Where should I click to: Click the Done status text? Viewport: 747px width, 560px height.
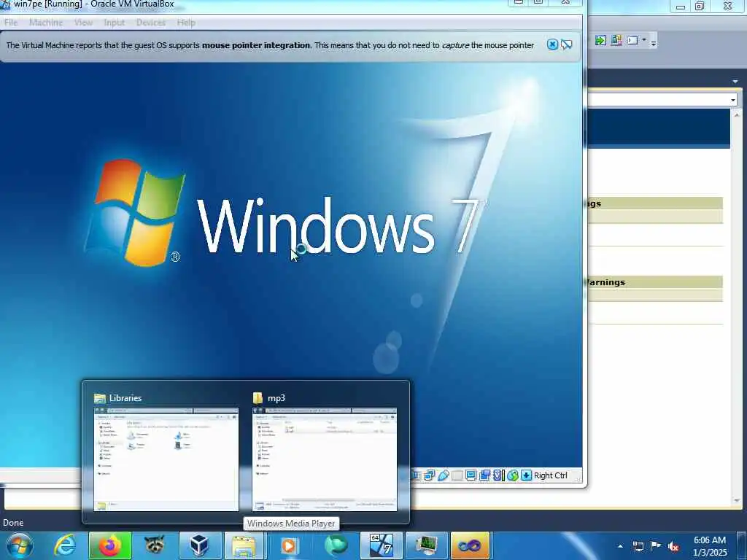pyautogui.click(x=13, y=522)
